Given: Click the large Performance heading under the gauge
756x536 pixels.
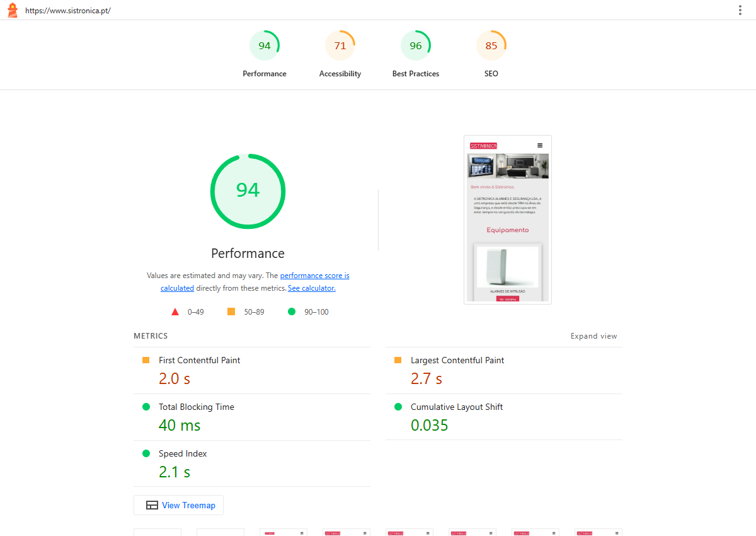Looking at the screenshot, I should (248, 253).
